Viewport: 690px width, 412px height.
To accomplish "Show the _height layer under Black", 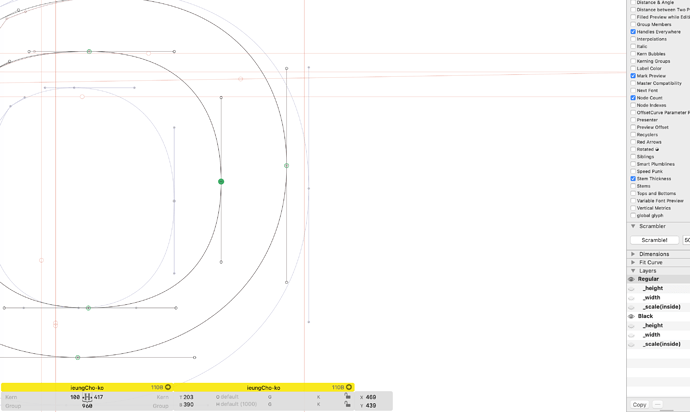I will pos(631,326).
